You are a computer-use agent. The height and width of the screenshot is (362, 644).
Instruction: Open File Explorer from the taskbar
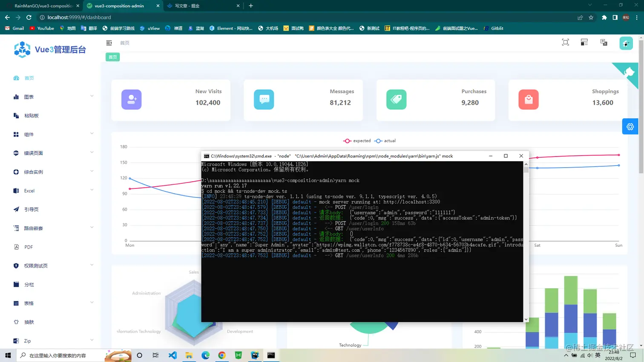189,355
